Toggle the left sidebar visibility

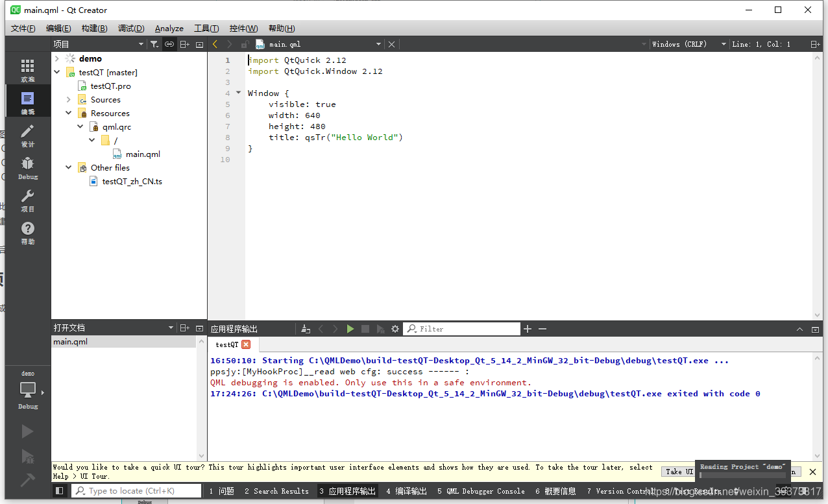(59, 491)
